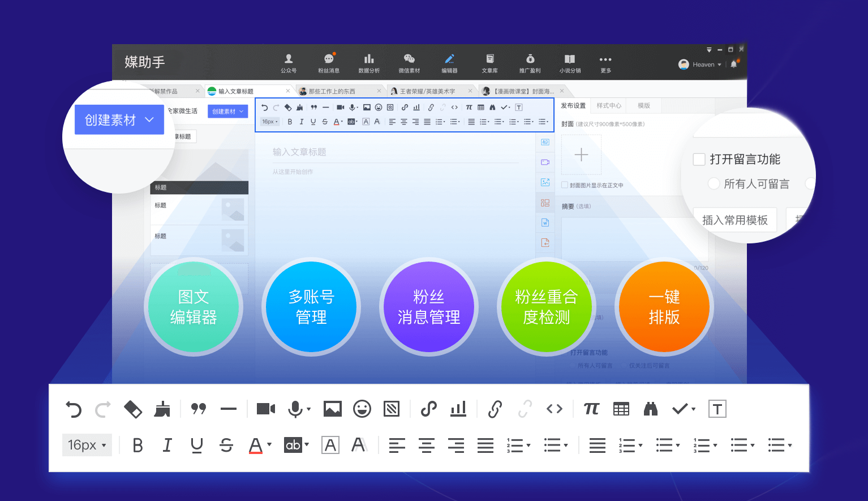Open the large 创建素材 dropdown button
Screen dimensions: 868x501
pos(119,119)
